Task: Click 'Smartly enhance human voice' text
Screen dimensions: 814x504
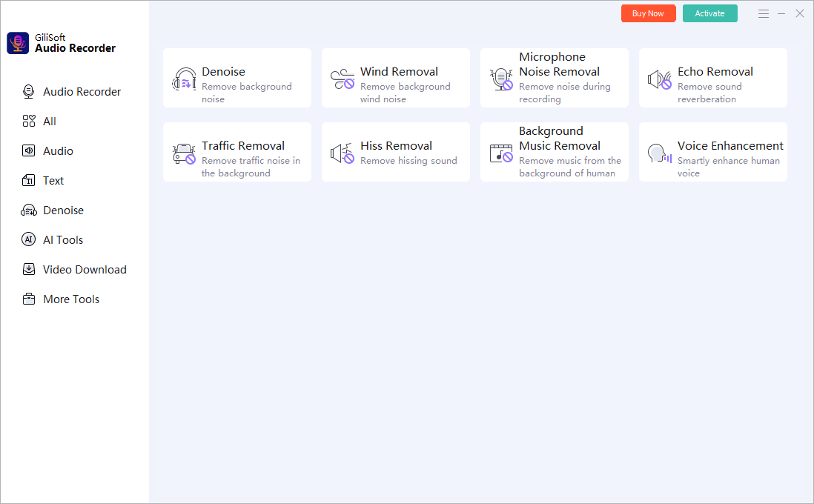Action: (x=728, y=167)
